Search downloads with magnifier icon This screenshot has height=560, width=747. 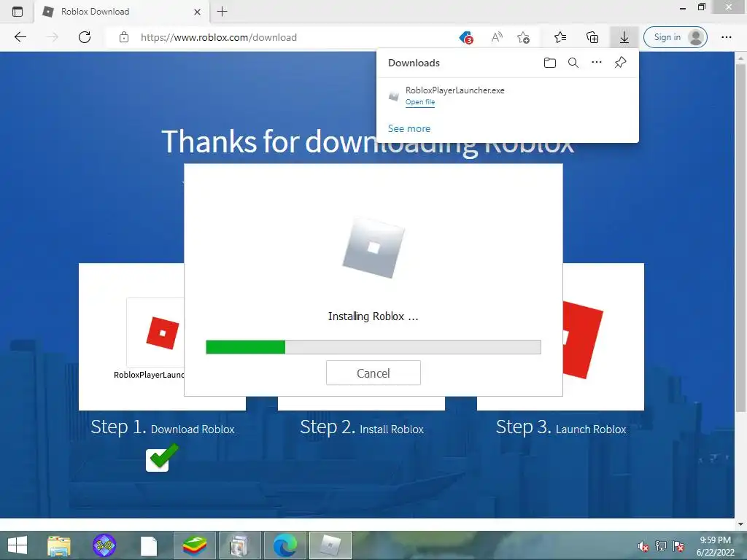(573, 63)
